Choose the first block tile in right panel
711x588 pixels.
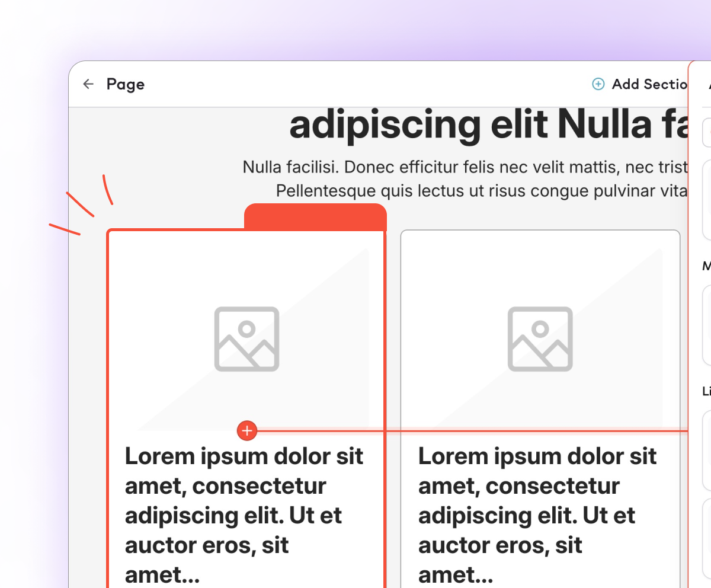click(x=707, y=199)
